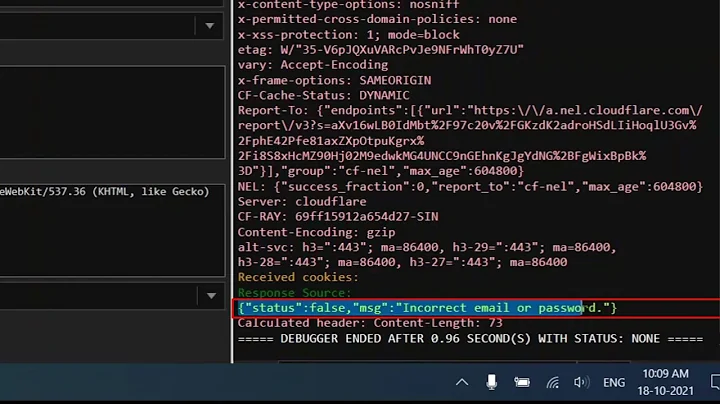Open the upper dropdown arrow in left panel
Screen dimensions: 720x404
tap(210, 26)
